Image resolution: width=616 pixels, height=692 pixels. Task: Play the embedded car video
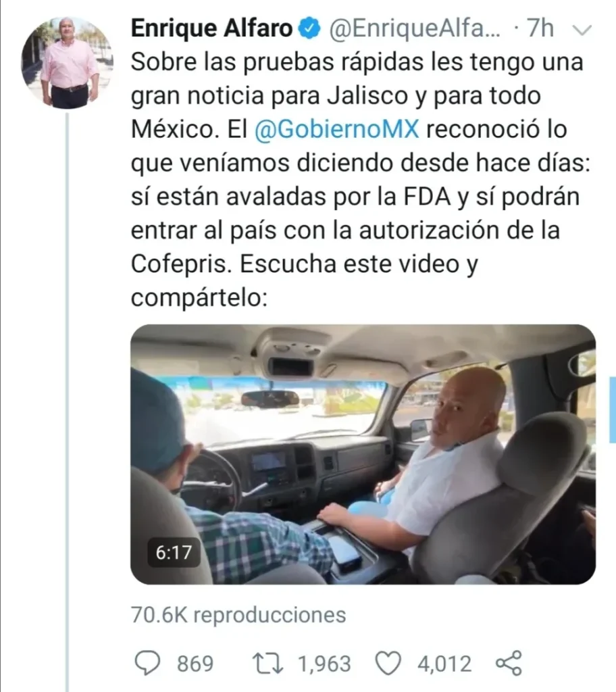(x=363, y=454)
